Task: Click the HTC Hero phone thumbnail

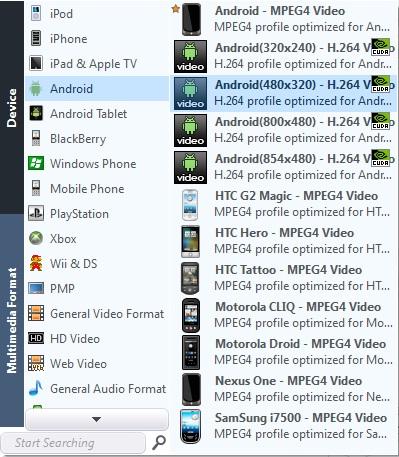Action: pos(190,241)
